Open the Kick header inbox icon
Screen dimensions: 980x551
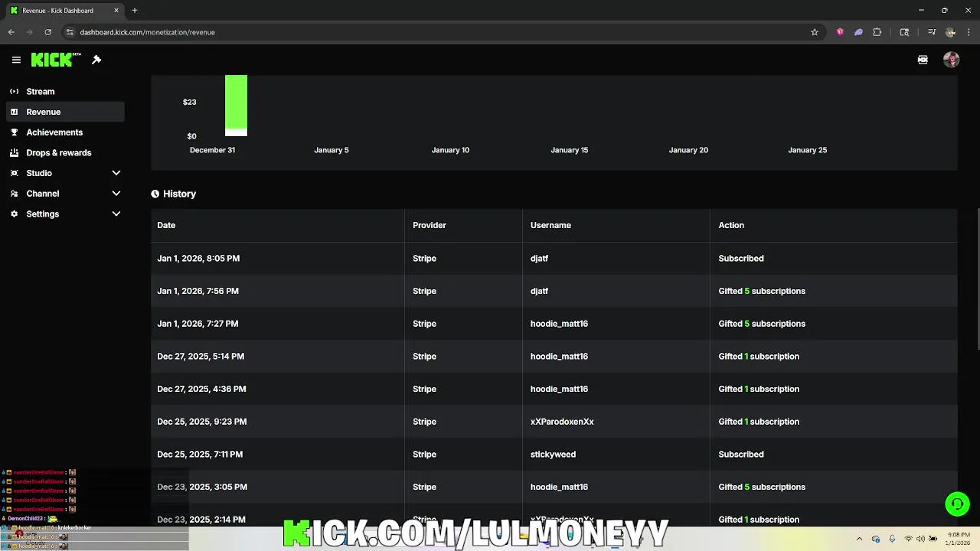point(923,60)
